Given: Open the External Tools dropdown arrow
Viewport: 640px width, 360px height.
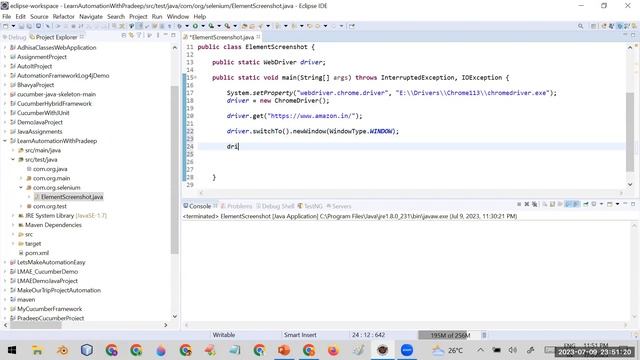Looking at the screenshot, I should 235,26.
